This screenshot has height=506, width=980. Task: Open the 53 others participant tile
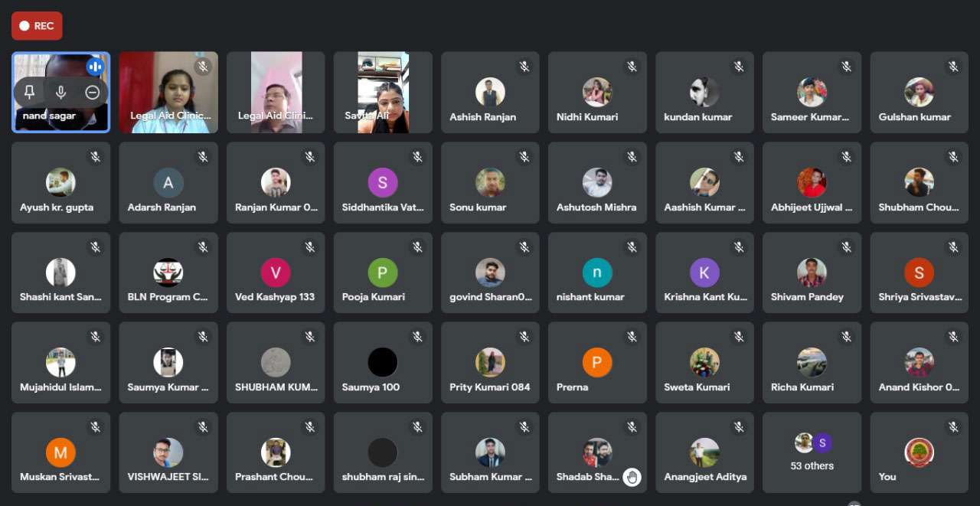coord(812,452)
